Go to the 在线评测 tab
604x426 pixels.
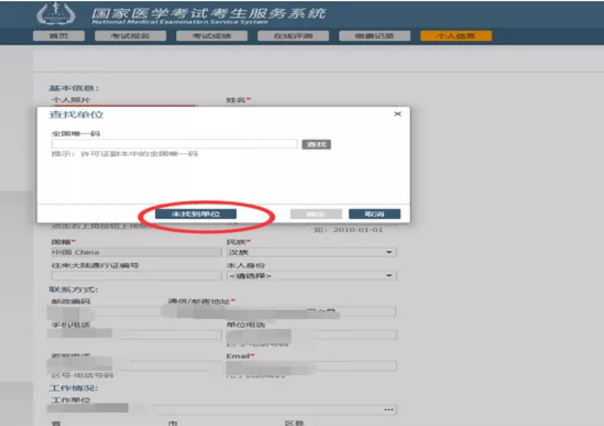286,35
